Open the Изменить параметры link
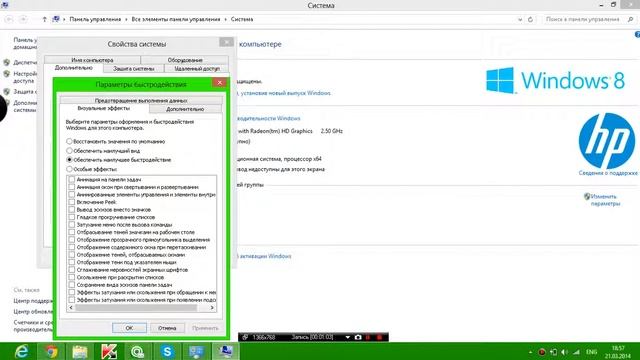 (x=605, y=200)
